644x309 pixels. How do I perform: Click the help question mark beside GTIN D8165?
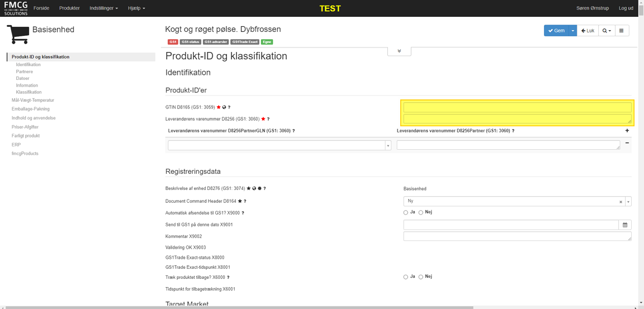(229, 107)
